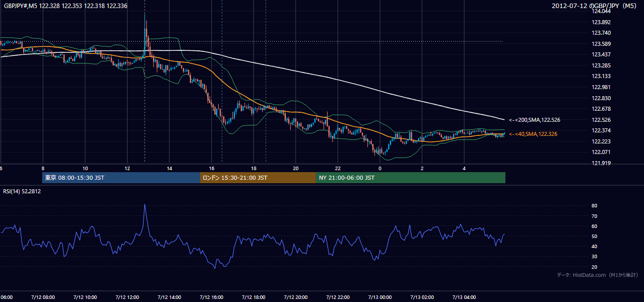644x302 pixels.
Task: Click the 7/12 12:00 bottom date label
Action: [x=127, y=297]
